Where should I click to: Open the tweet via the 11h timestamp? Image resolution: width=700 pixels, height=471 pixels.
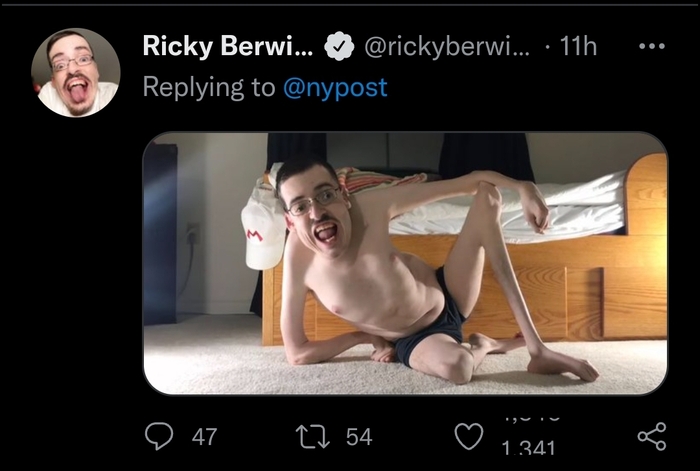click(x=576, y=46)
